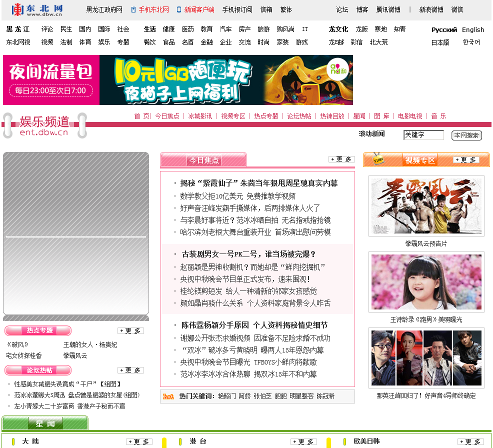Open 拳霸风云 trailer thumbnail
The width and height of the screenshot is (493, 448).
click(426, 206)
